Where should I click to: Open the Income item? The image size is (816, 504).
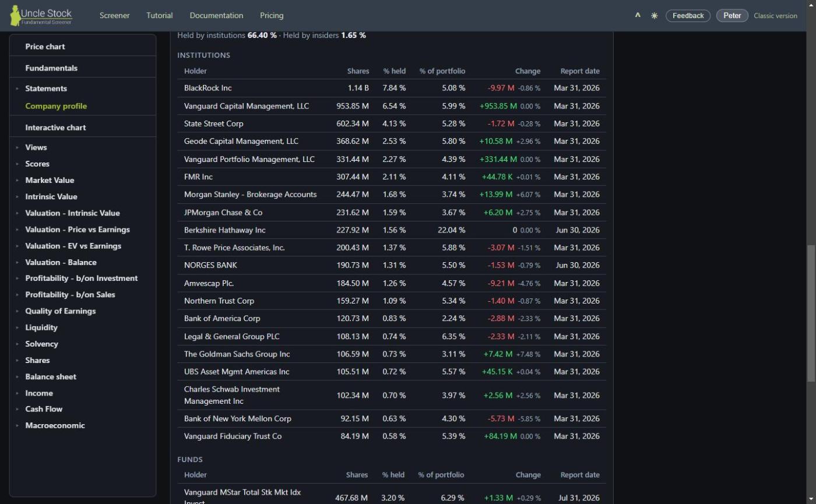coord(39,393)
